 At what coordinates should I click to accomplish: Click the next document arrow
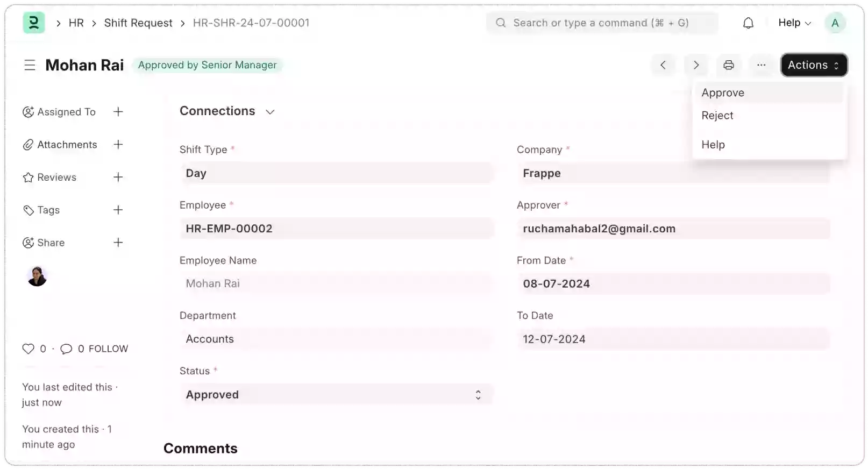696,65
